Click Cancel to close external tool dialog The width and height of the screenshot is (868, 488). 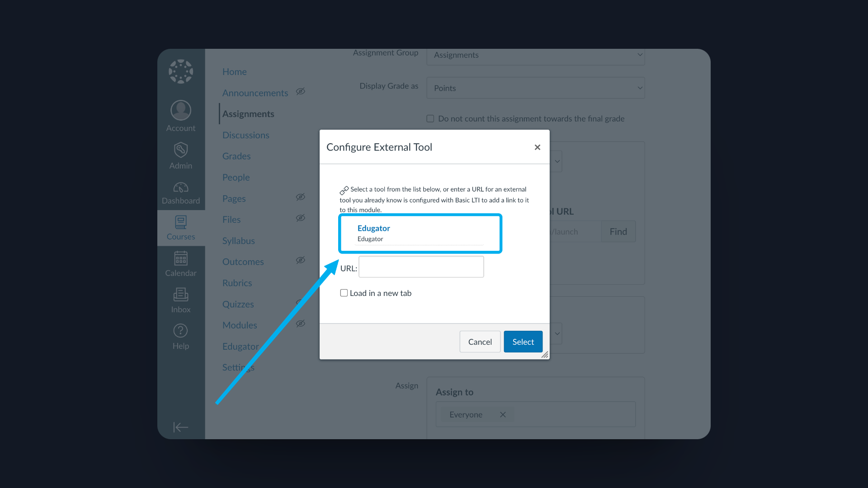480,342
